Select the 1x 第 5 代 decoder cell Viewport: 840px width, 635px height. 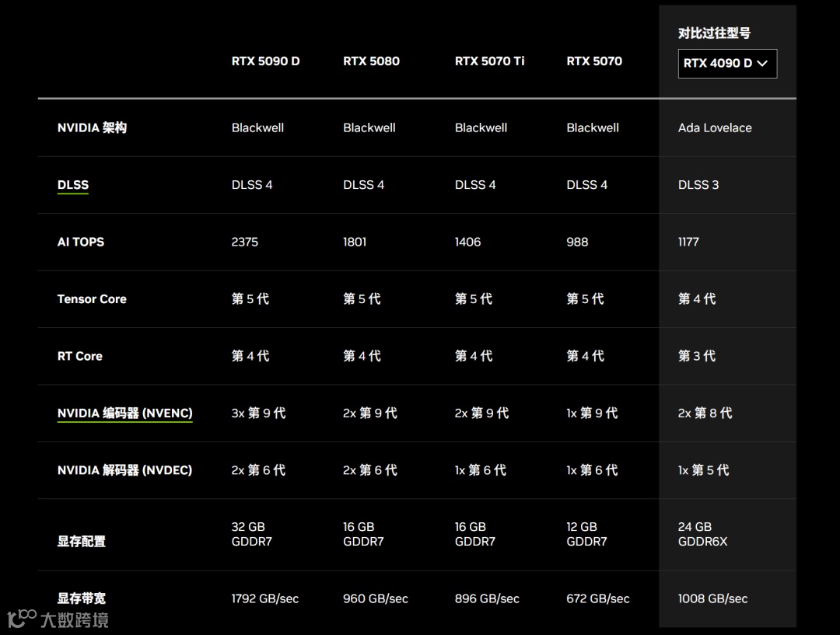[x=703, y=470]
